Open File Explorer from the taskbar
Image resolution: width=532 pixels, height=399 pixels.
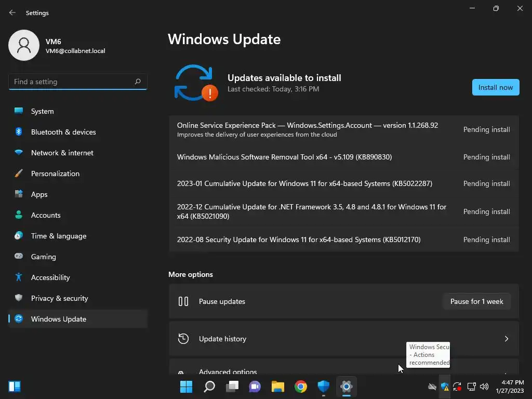pyautogui.click(x=277, y=387)
